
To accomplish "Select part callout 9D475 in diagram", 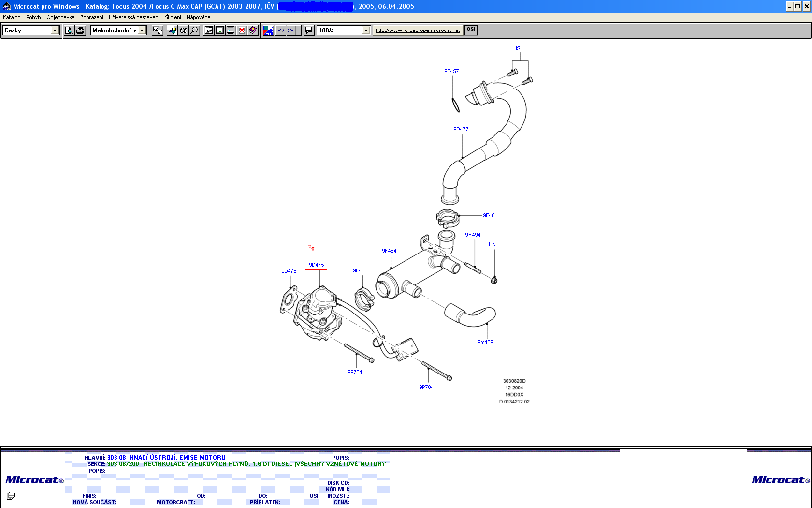I will tap(316, 265).
